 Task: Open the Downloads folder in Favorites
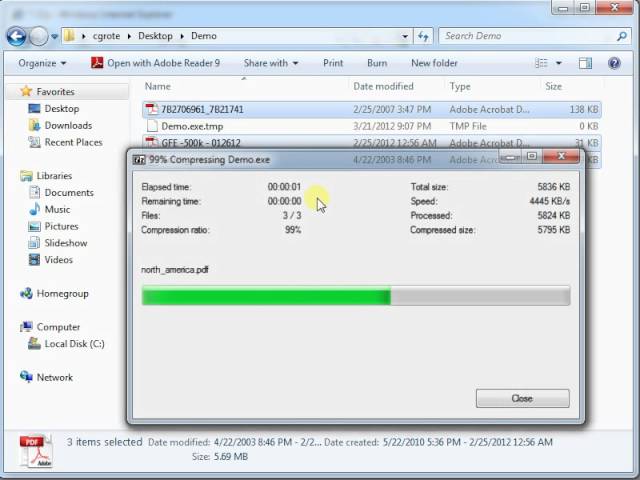67,126
